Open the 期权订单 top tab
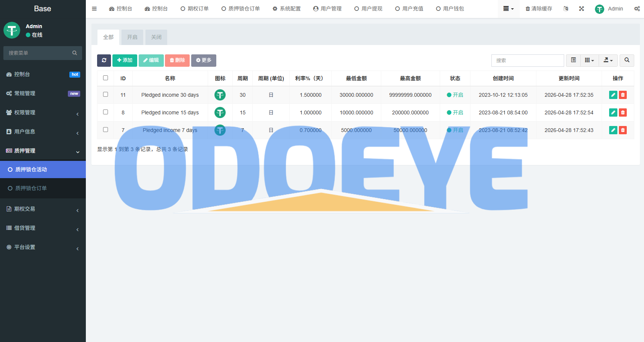Screen dimensions: 644x342 [195, 9]
